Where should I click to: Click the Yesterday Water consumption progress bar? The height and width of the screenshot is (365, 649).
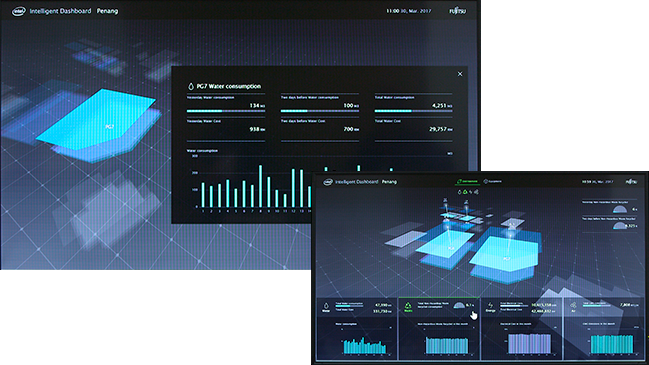[226, 111]
